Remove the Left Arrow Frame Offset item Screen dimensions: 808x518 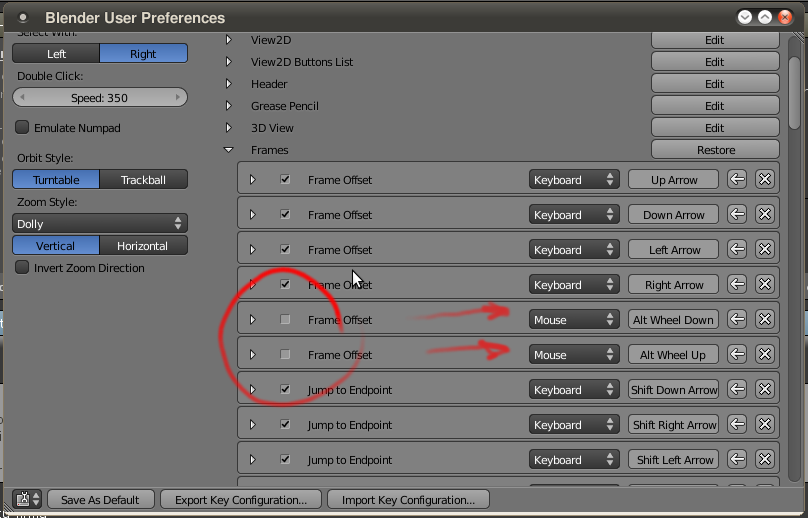pyautogui.click(x=764, y=250)
